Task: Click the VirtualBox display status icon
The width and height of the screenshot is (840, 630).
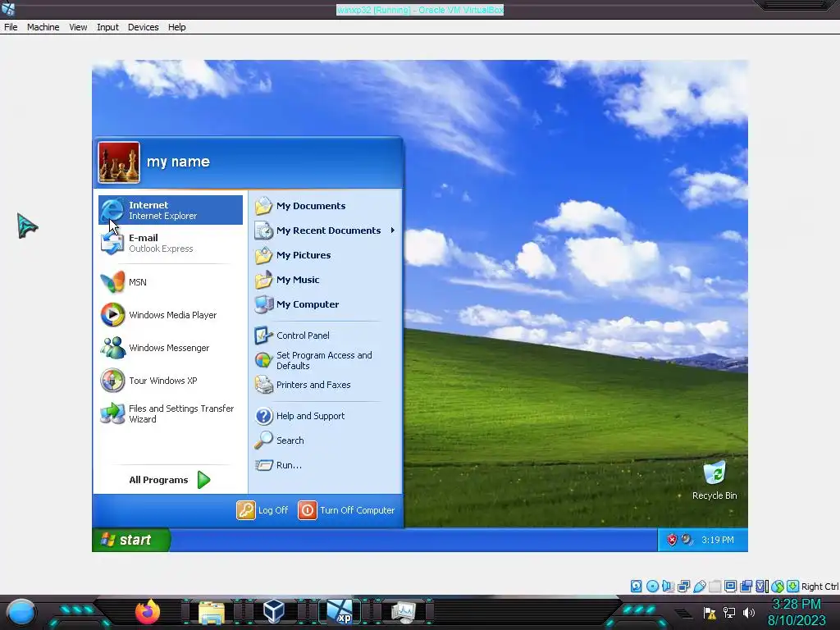Action: click(x=731, y=586)
